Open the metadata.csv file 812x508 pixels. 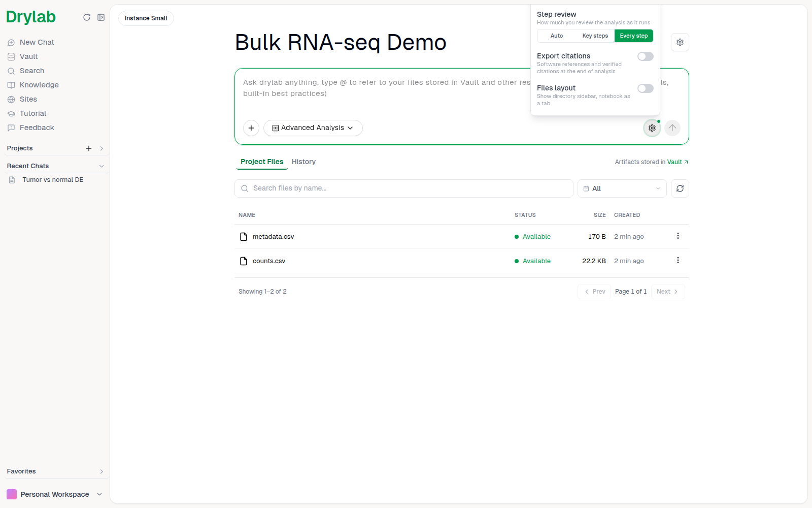pyautogui.click(x=273, y=237)
